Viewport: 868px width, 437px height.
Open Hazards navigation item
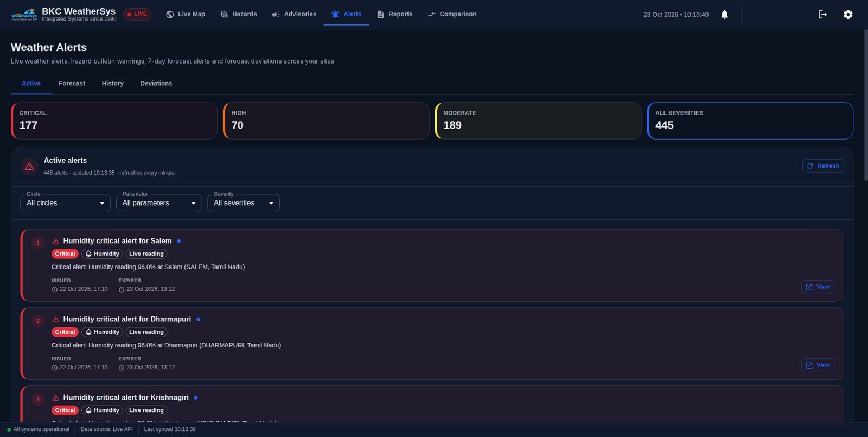click(239, 14)
